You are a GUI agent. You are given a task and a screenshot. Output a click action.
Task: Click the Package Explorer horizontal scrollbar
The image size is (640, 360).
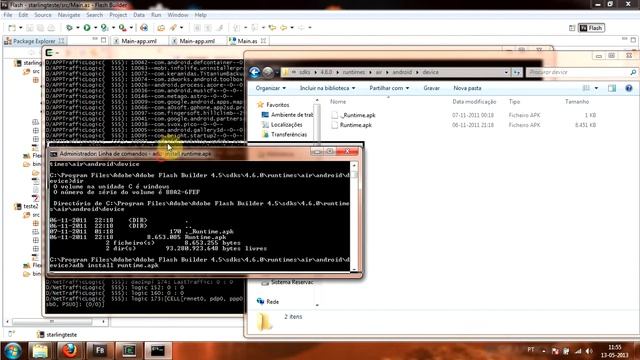point(56,322)
